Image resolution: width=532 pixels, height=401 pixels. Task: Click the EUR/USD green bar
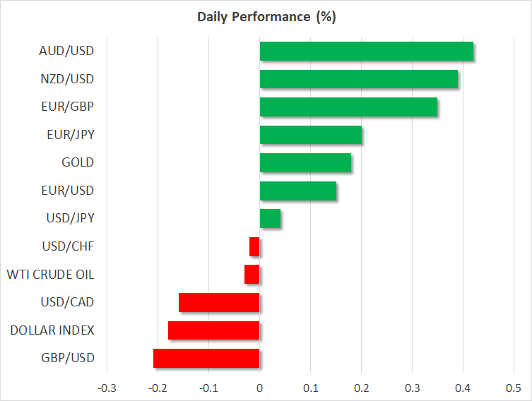tap(297, 191)
